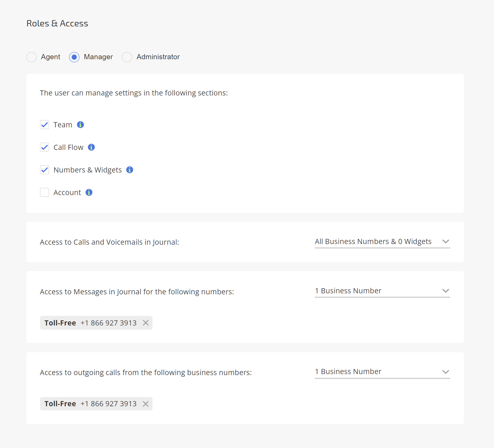Click 'Access to Calls and Voicemails in Journal' label
Screen dimensions: 494x448
tap(109, 242)
